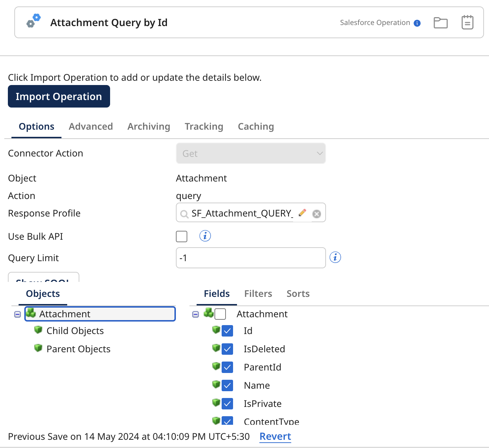Click the Revert link
This screenshot has height=448, width=489.
[x=275, y=436]
